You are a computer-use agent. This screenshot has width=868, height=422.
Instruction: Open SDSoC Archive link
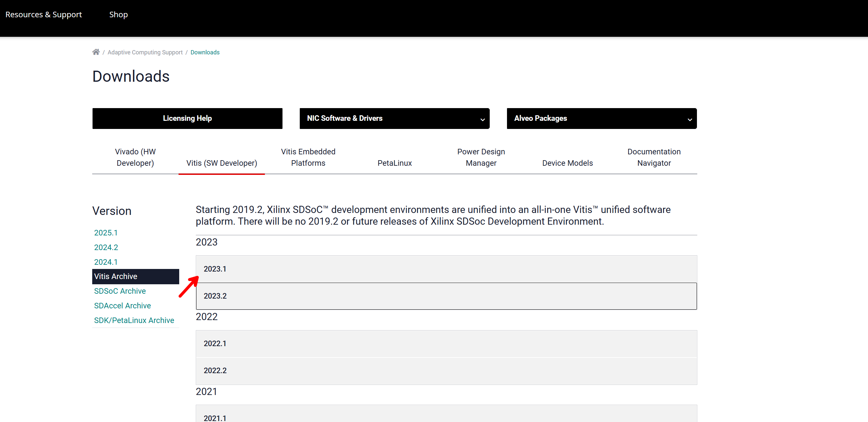[x=120, y=291]
